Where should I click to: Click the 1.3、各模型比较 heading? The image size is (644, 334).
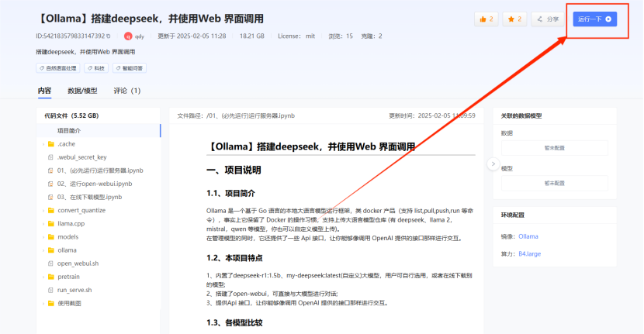234,323
